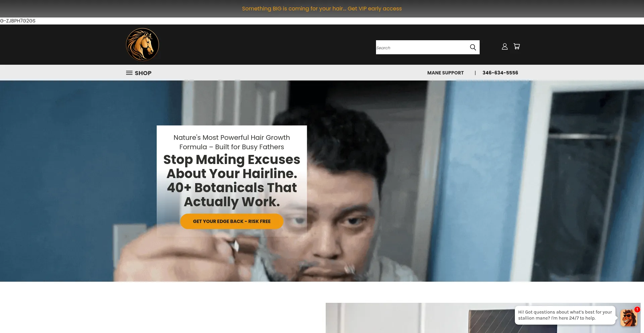Click the horse head logo
The height and width of the screenshot is (333, 644).
[142, 45]
